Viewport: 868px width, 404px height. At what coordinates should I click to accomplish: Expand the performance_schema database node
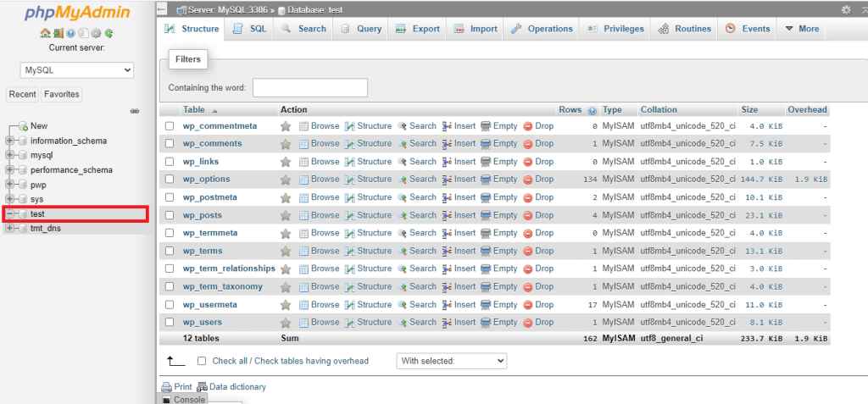(9, 170)
